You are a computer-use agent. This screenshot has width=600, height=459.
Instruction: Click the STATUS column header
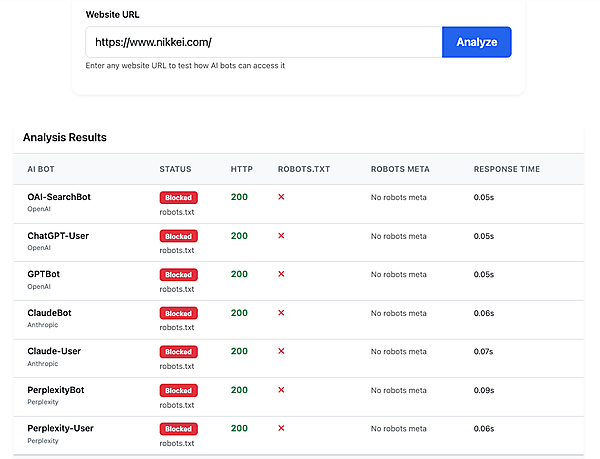[x=175, y=169]
